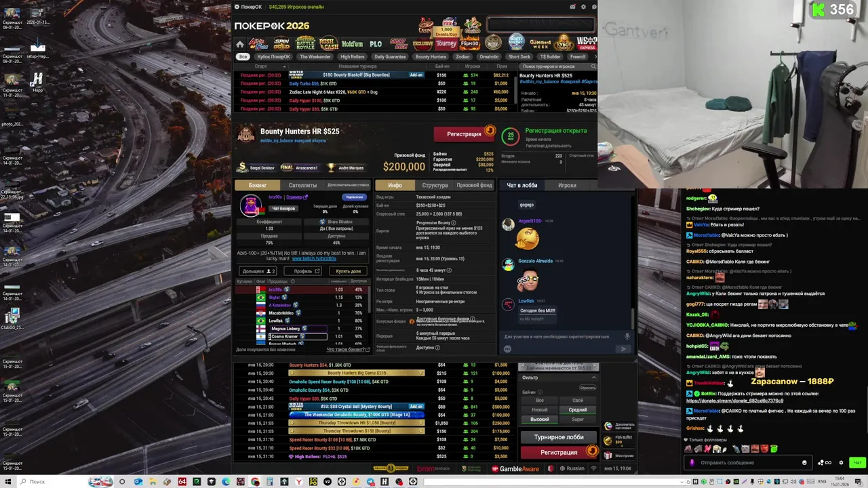Open the Russian language selector

pos(572,468)
